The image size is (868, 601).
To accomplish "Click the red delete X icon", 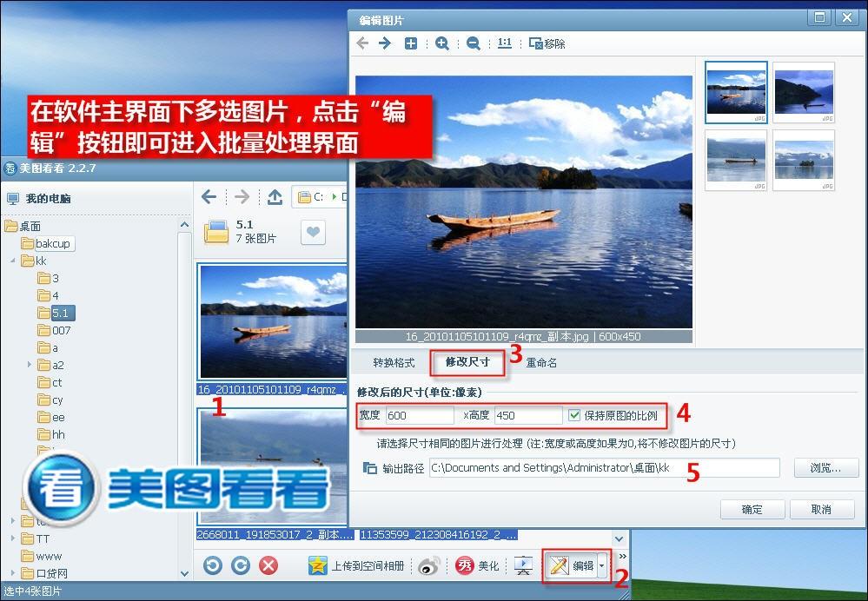I will coord(269,565).
